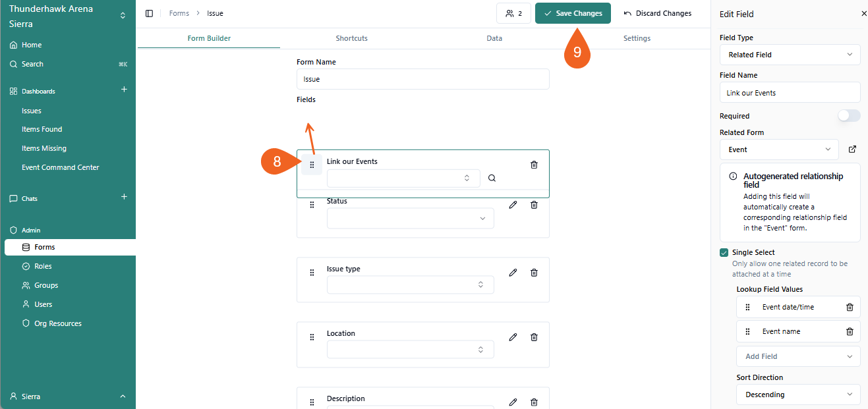Enable the Required toggle

tap(848, 116)
